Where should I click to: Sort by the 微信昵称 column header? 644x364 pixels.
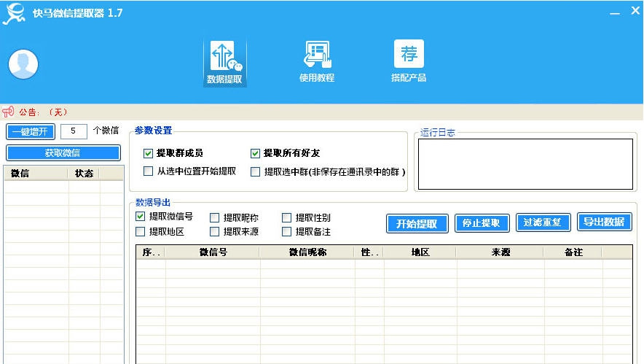(307, 252)
